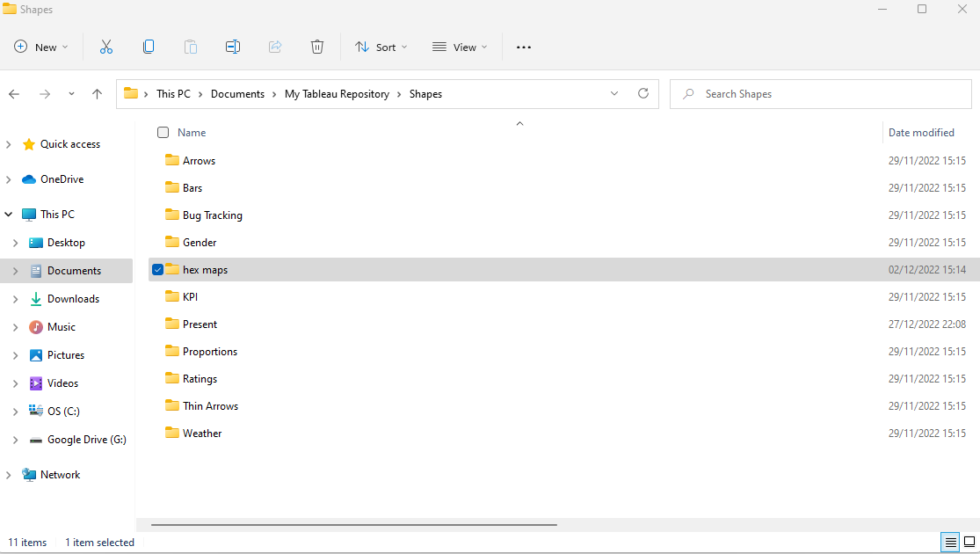Viewport: 980px width, 554px height.
Task: Toggle the select all checkbox beside Name
Action: (x=163, y=133)
